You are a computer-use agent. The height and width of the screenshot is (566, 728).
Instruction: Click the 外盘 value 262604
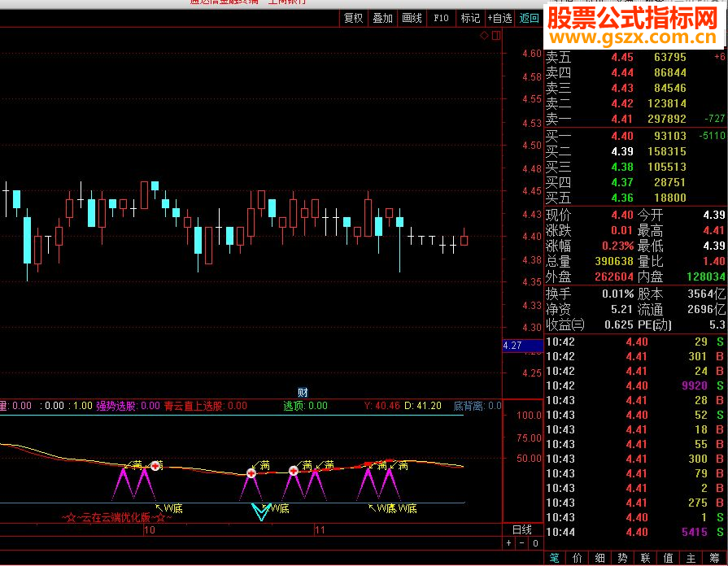click(614, 276)
